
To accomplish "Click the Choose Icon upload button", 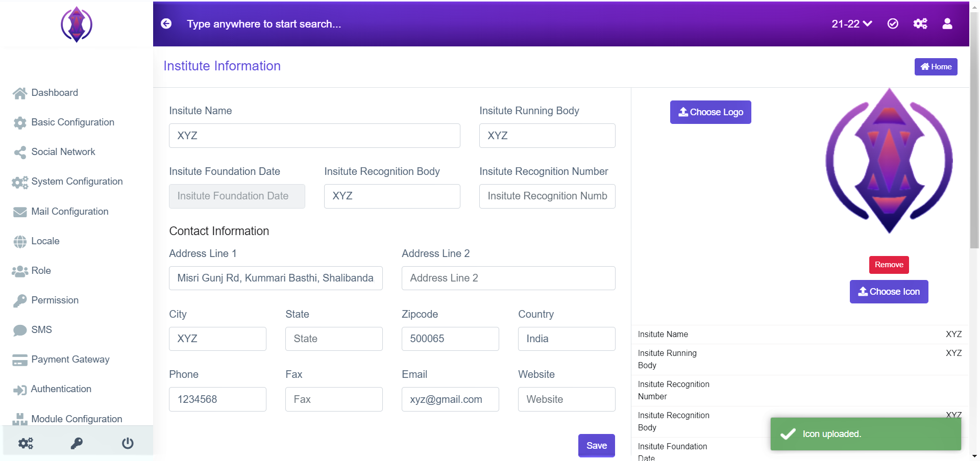I will [x=889, y=292].
